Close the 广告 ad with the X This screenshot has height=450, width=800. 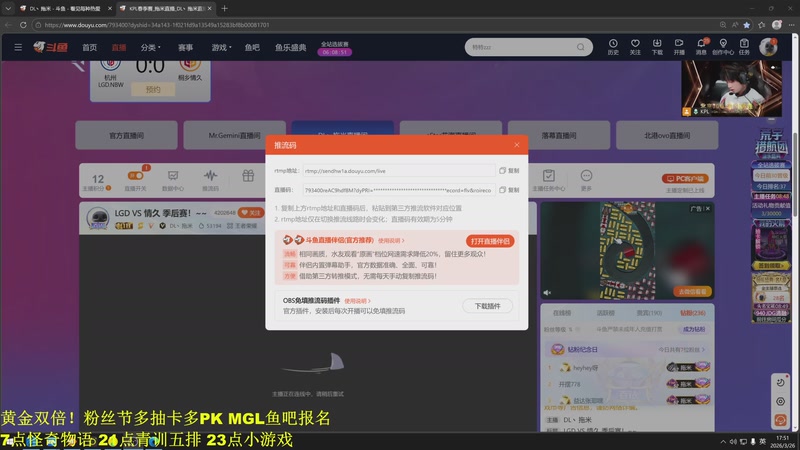point(708,209)
